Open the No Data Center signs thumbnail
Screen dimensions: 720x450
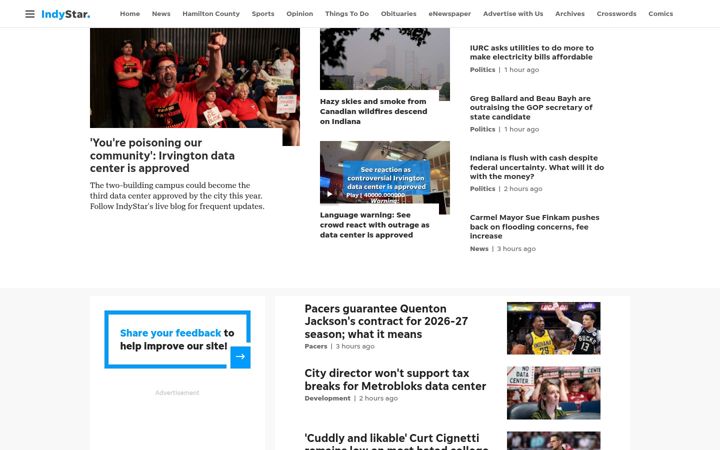point(553,393)
